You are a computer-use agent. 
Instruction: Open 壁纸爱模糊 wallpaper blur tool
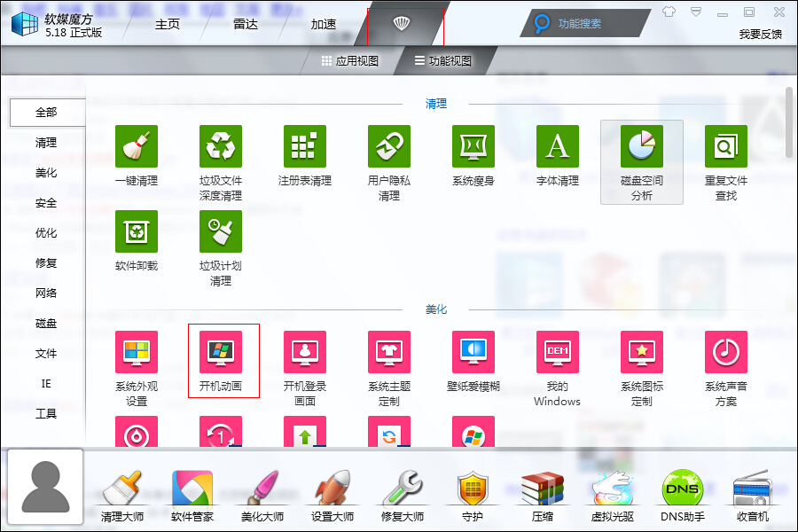(473, 351)
